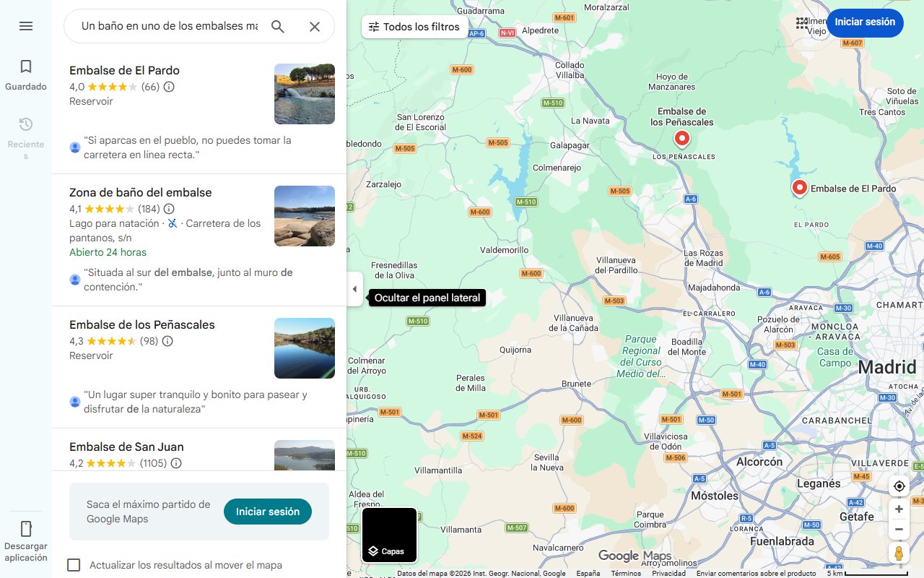Viewport: 924px width, 578px height.
Task: Open the Street View pegman
Action: pos(899,553)
